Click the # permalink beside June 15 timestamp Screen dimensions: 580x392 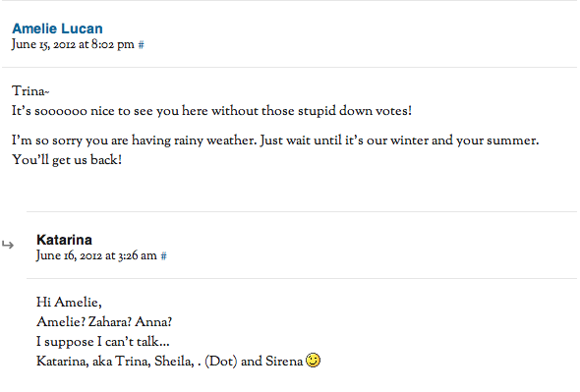pyautogui.click(x=141, y=45)
